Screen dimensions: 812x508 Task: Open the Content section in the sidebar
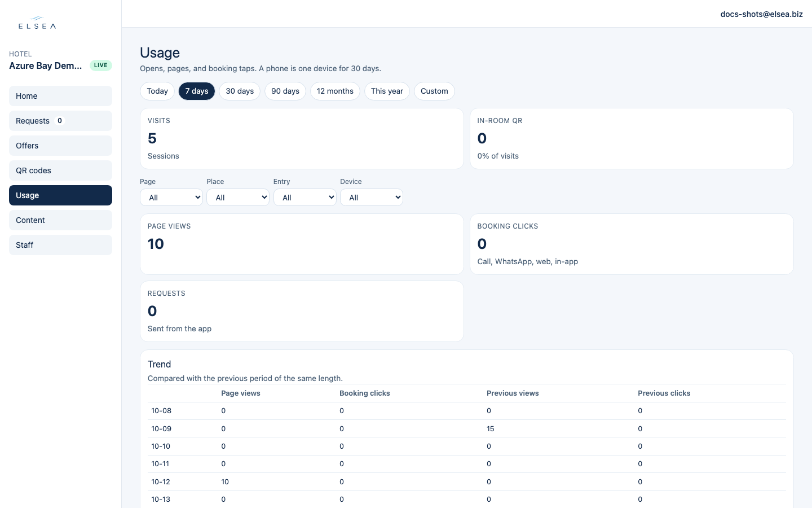(x=60, y=220)
